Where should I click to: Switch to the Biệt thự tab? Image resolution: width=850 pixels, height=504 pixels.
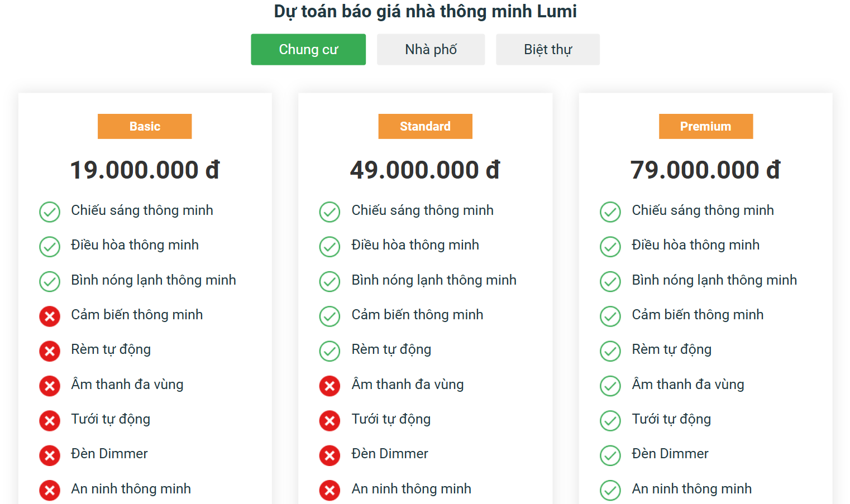(x=547, y=49)
